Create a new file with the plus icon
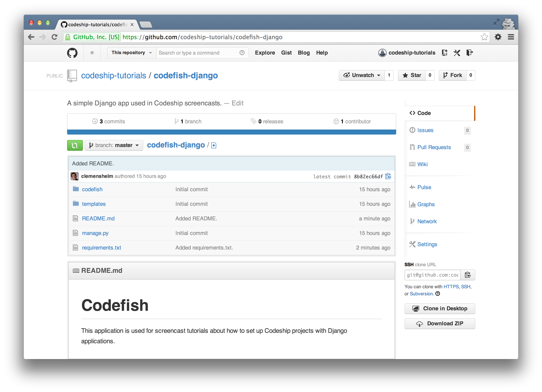Image resolution: width=542 pixels, height=392 pixels. (x=214, y=145)
